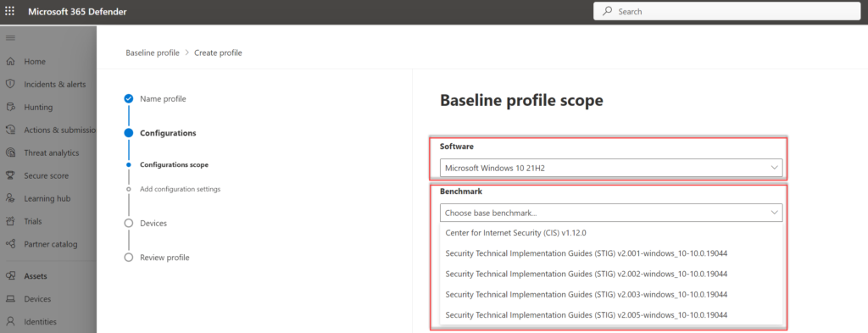Click the Hunting icon in sidebar
Viewport: 868px width, 333px height.
(x=10, y=108)
